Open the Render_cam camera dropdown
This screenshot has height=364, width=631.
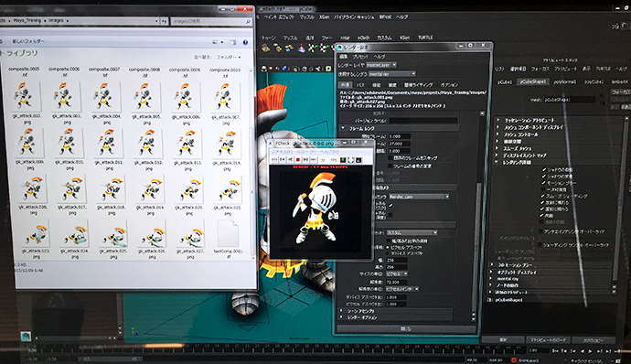419,197
